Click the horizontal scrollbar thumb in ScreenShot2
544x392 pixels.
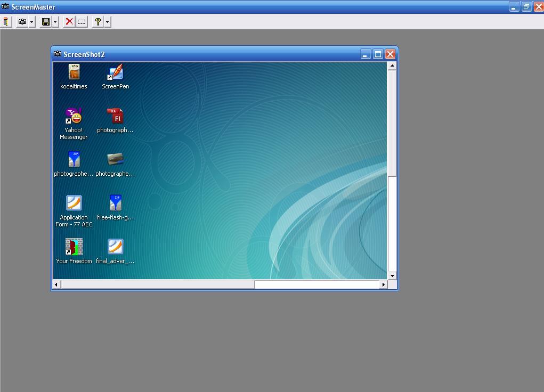(x=158, y=284)
